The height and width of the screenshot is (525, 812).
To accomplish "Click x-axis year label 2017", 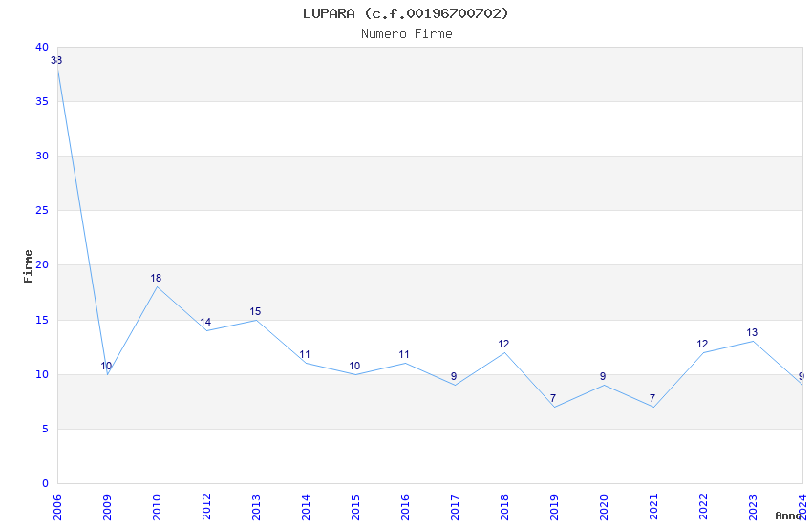I will [x=455, y=508].
